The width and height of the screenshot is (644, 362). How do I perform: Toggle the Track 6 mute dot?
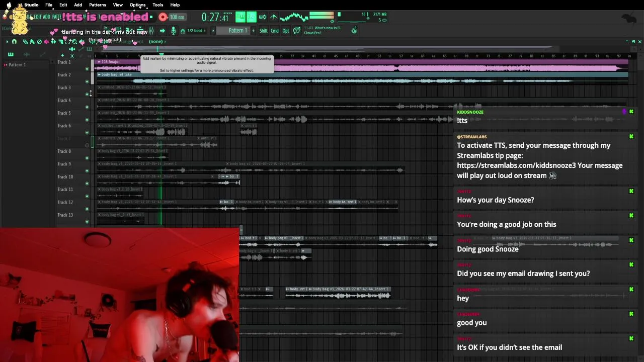pos(87,132)
